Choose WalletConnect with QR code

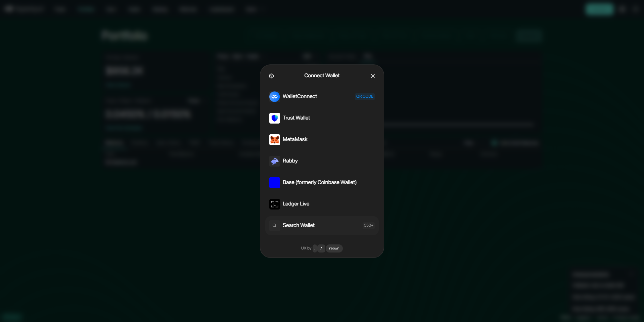point(322,97)
